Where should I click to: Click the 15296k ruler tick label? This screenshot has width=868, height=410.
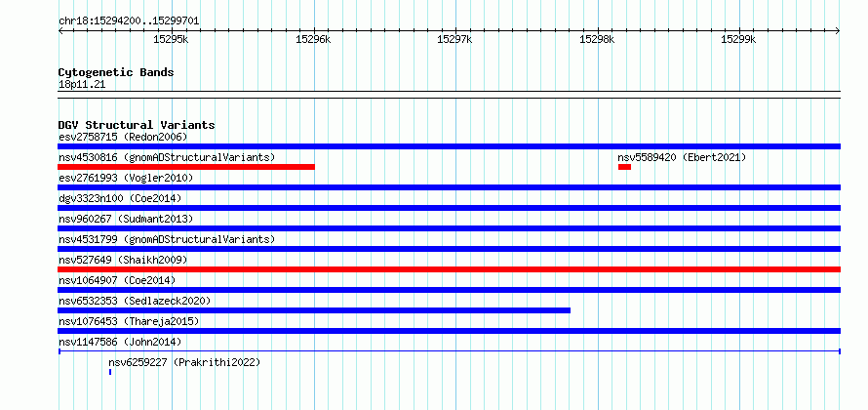click(x=313, y=39)
